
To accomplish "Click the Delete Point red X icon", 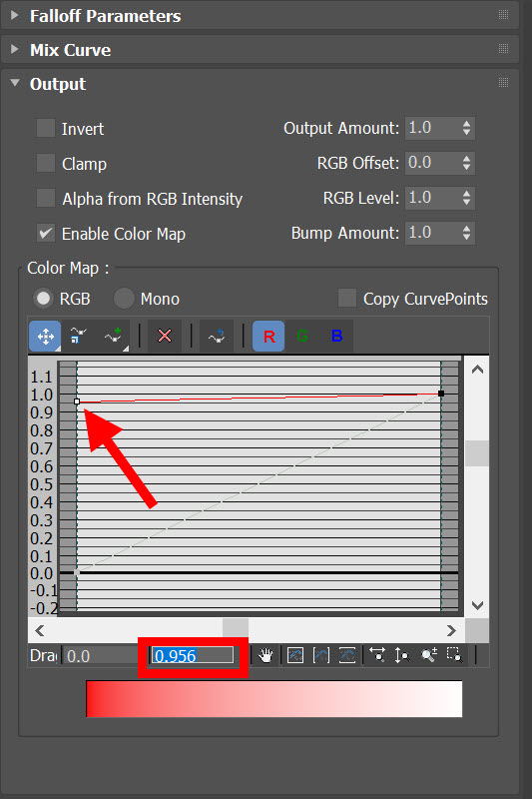I will pos(165,337).
